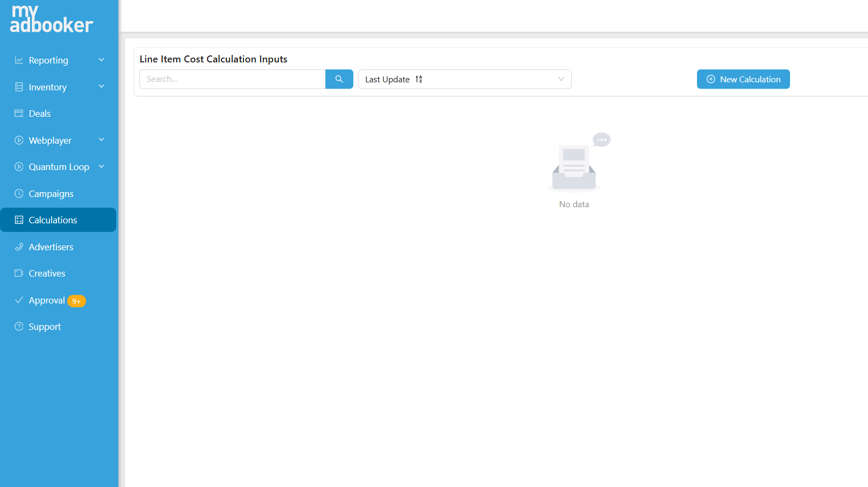Expand the Inventory submenu arrow
This screenshot has width=868, height=487.
(101, 87)
